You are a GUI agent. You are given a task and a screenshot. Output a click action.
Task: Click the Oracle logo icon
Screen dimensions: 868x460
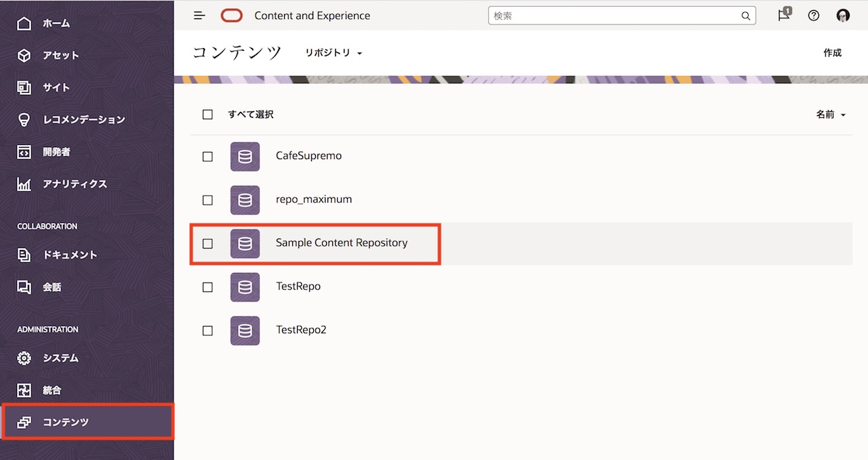(231, 16)
